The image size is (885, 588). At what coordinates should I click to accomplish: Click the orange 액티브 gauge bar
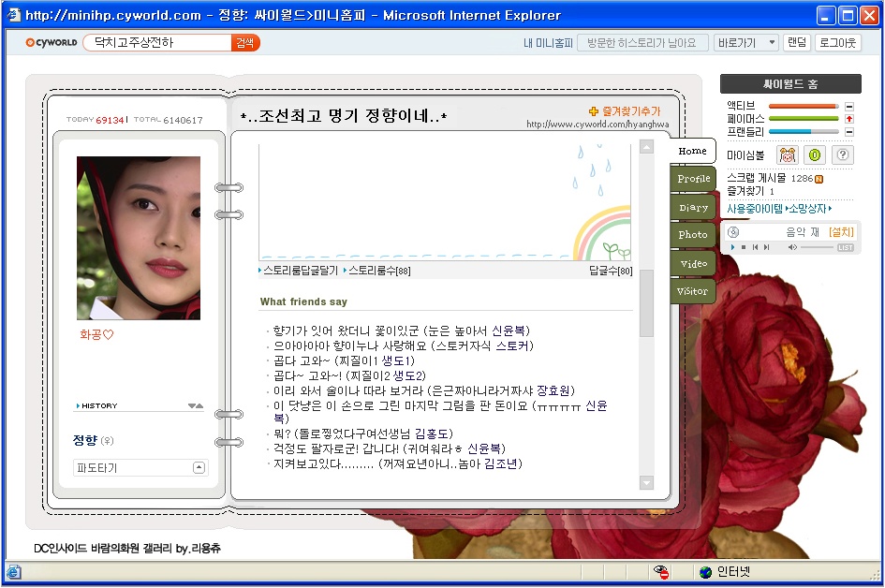[x=804, y=106]
